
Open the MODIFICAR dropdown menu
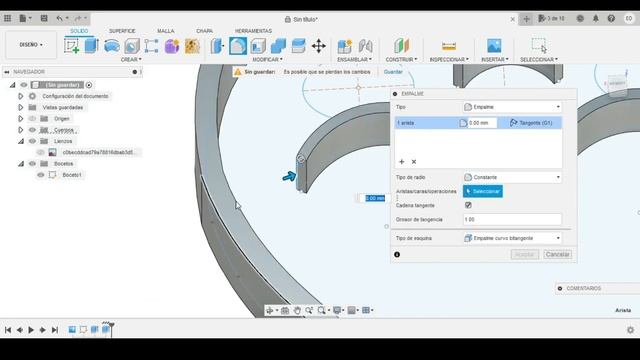coord(267,60)
